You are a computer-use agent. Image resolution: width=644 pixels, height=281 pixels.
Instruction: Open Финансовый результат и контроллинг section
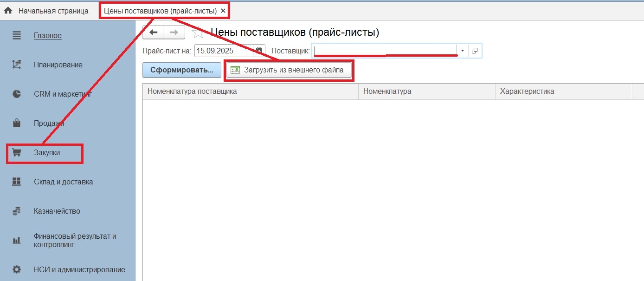tap(75, 240)
